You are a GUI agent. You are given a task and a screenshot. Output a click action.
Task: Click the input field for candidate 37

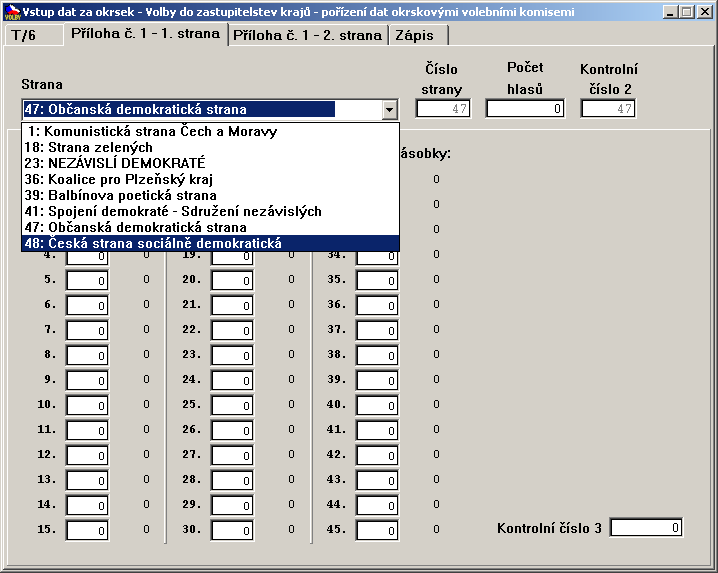[377, 330]
